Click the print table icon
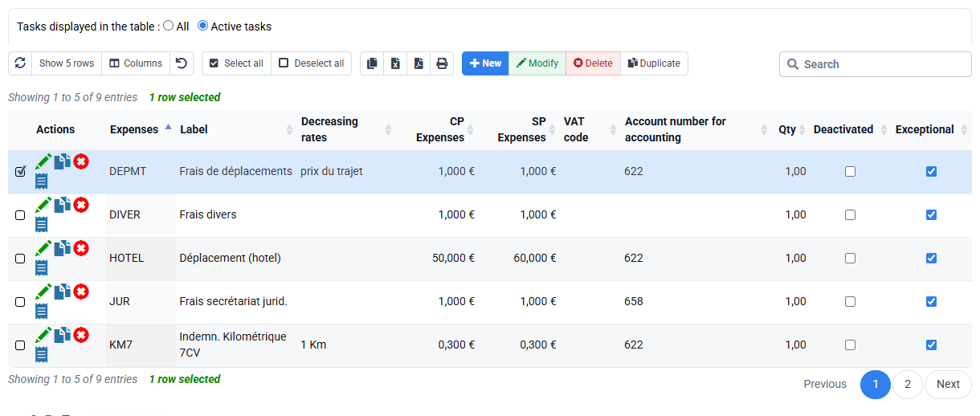 point(442,63)
